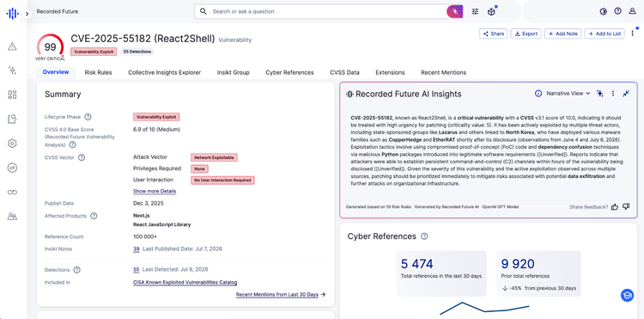Click the sparkle icon in AI Insights header
This screenshot has height=319, width=644.
(x=600, y=94)
